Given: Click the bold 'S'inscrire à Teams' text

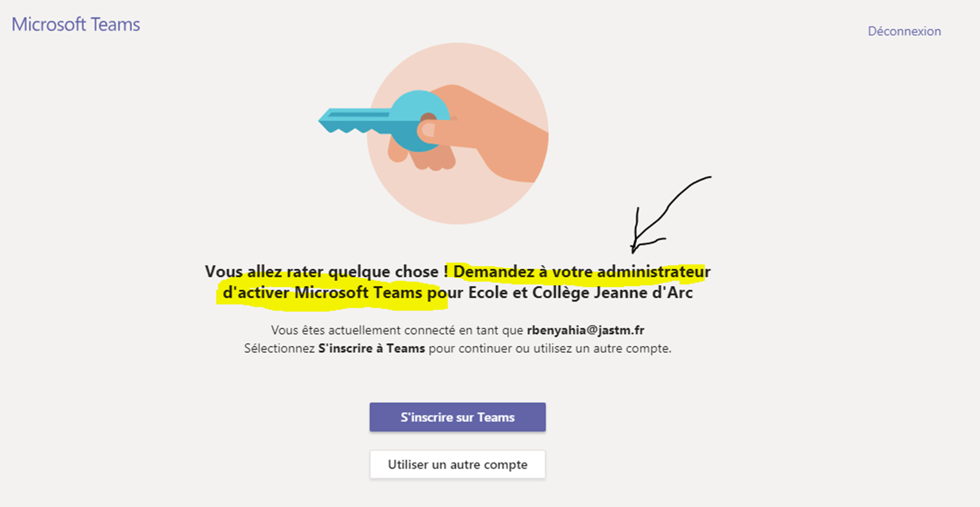Looking at the screenshot, I should (371, 348).
